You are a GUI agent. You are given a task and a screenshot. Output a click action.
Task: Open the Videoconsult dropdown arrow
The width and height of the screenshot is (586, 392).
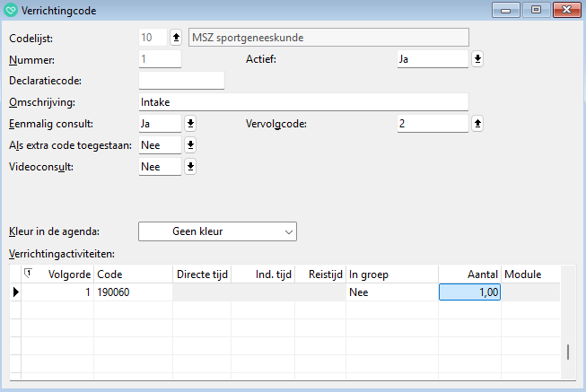point(190,167)
